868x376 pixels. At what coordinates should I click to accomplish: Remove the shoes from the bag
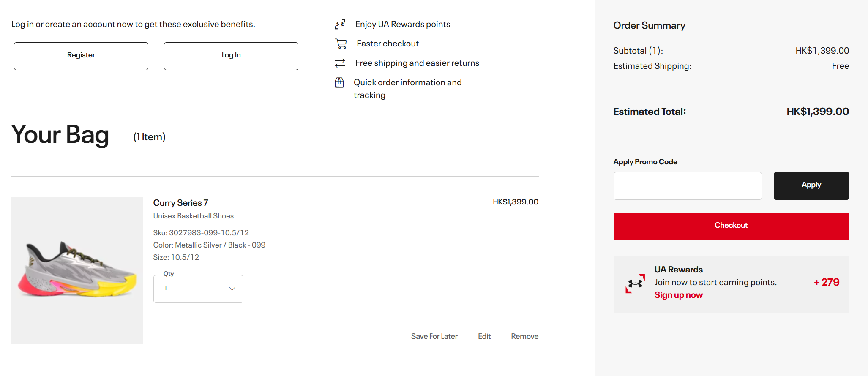coord(524,336)
